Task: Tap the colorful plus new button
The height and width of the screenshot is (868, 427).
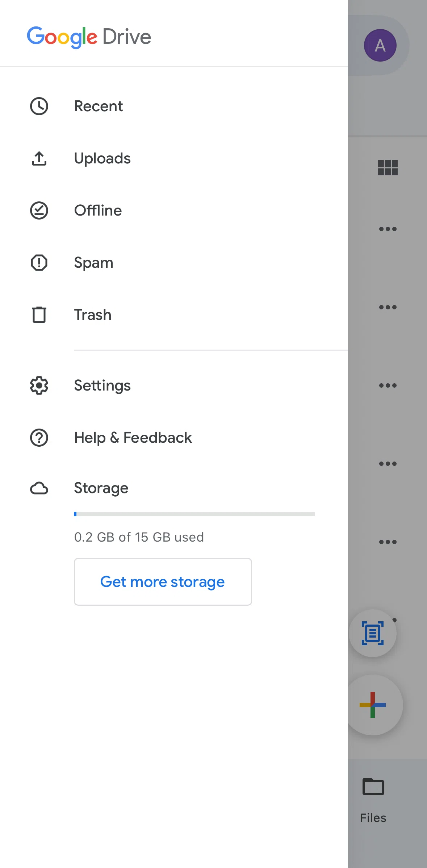Action: [x=373, y=705]
